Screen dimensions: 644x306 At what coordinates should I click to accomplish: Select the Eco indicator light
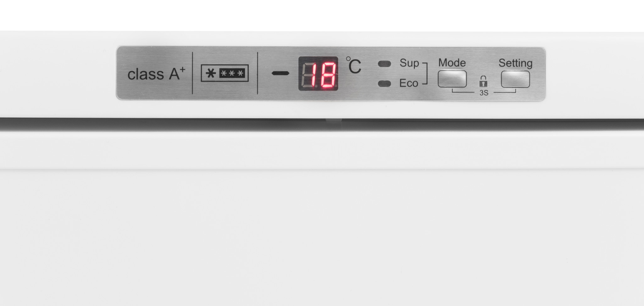point(384,84)
